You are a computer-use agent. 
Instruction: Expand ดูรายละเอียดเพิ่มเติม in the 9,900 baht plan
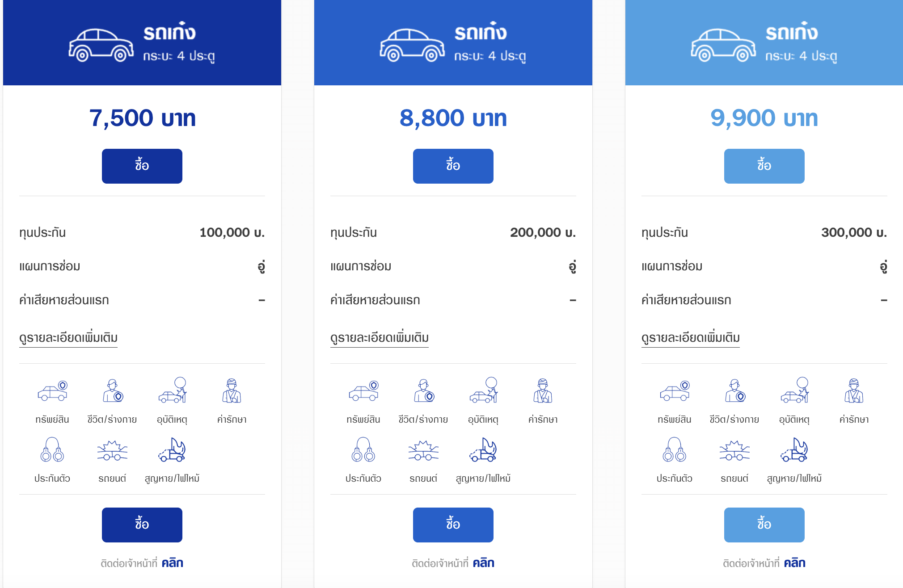pos(691,338)
